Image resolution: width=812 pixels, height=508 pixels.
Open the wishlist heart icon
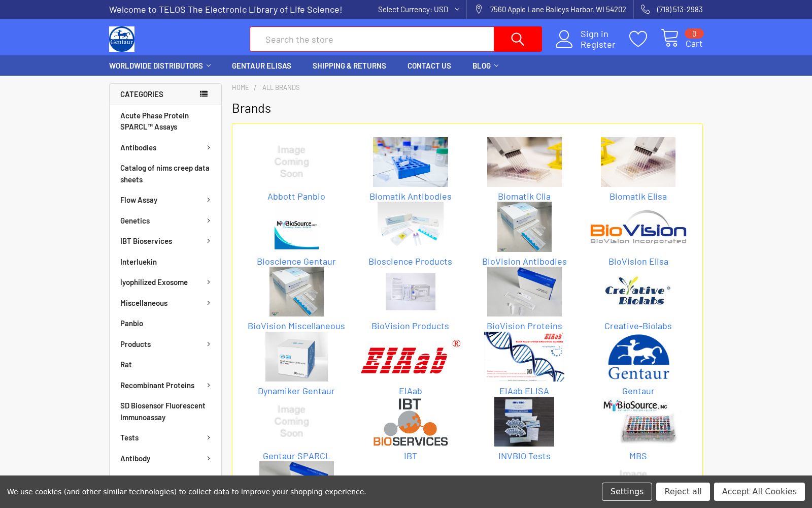638,39
